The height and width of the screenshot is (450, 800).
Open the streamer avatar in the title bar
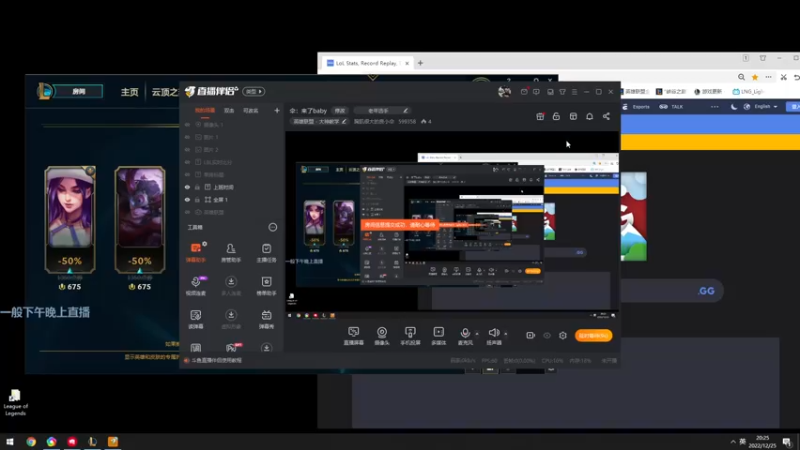click(504, 92)
